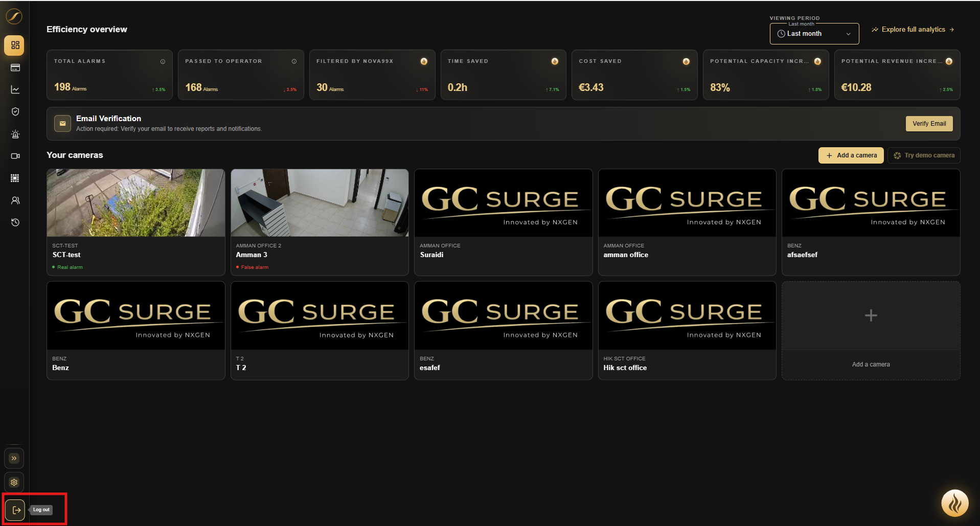980x526 pixels.
Task: Open settings gear in sidebar
Action: click(14, 482)
